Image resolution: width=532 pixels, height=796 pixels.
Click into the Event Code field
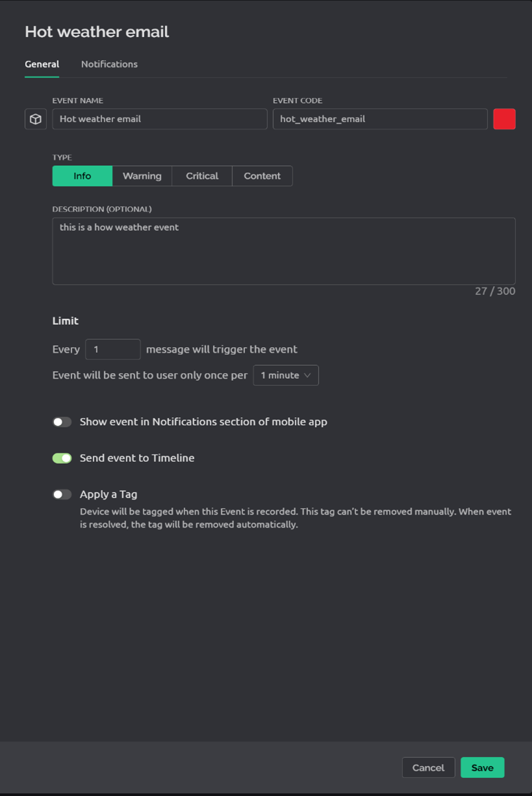380,119
